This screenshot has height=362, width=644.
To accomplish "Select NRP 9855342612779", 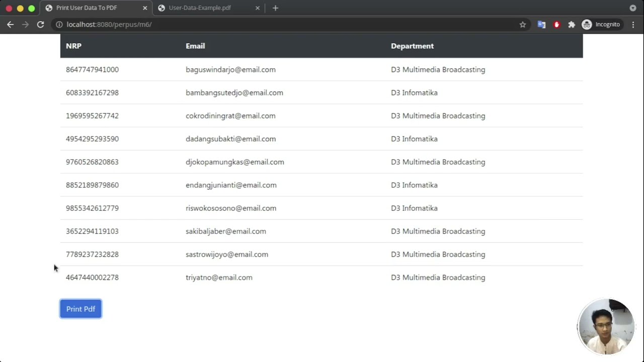I will click(x=92, y=208).
